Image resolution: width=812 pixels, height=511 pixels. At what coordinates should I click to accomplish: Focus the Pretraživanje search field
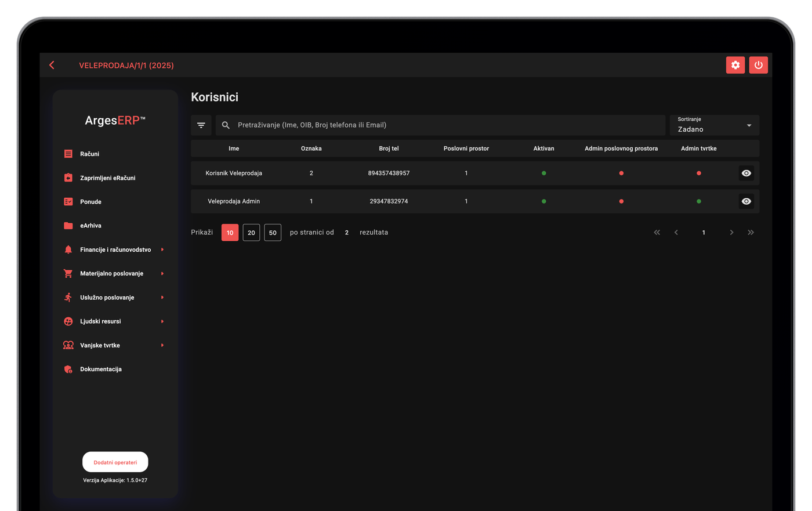[x=440, y=125]
